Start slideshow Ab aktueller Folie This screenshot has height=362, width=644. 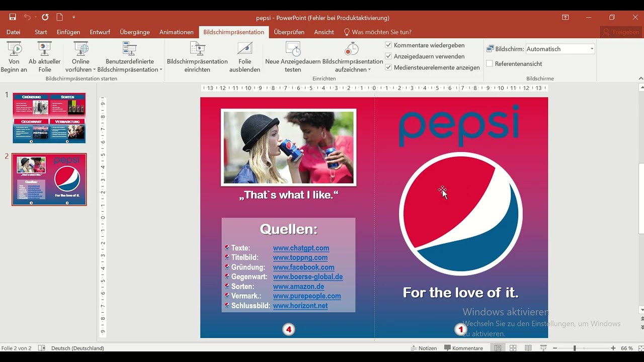(45, 57)
